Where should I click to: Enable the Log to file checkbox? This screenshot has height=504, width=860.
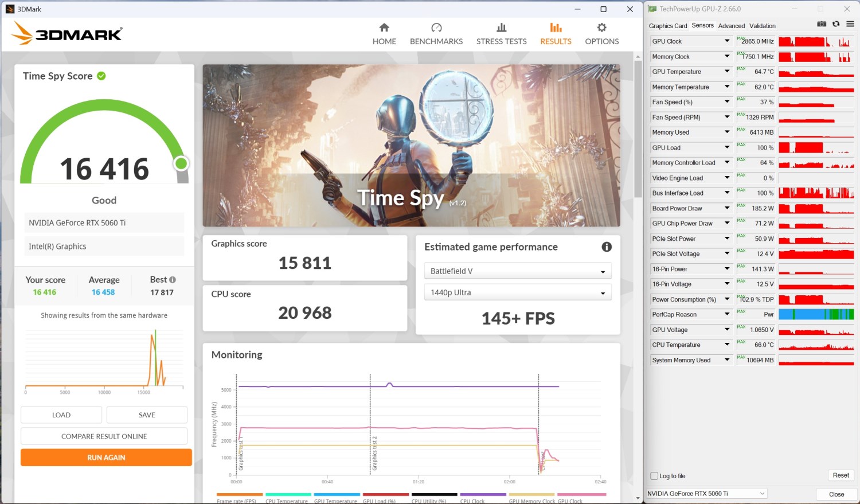[x=654, y=476]
